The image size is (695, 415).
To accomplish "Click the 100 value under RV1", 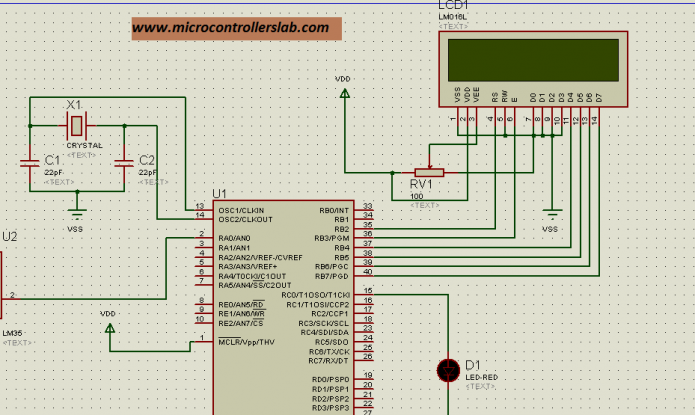I will pos(417,196).
